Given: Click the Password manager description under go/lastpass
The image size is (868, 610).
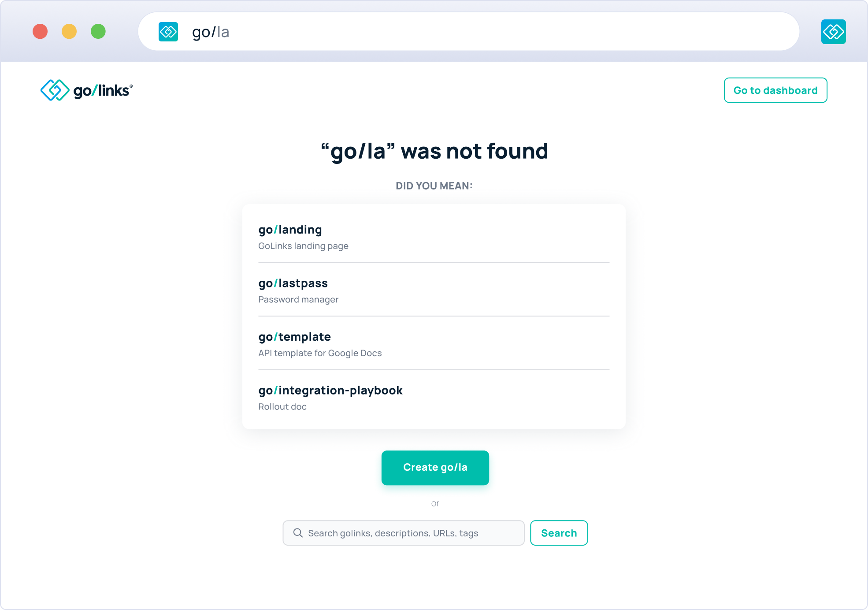Looking at the screenshot, I should pos(298,299).
